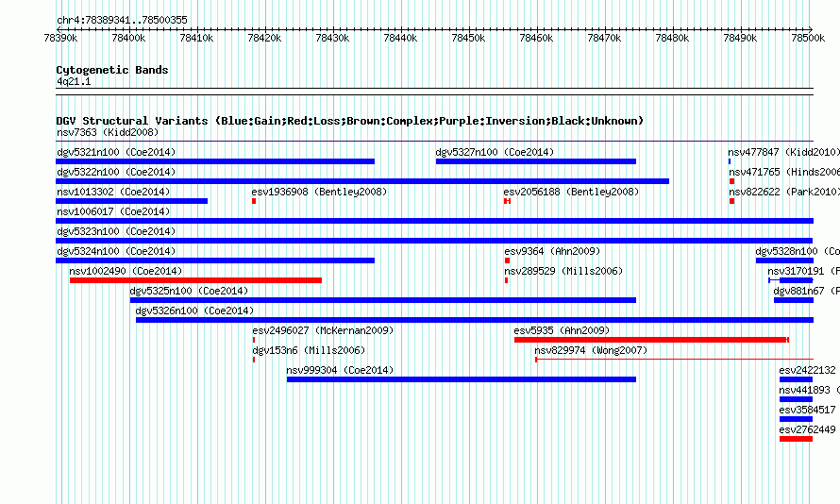Open the nsv289529 (Mills2006) label
Viewport: 840px width, 504px height.
[563, 271]
